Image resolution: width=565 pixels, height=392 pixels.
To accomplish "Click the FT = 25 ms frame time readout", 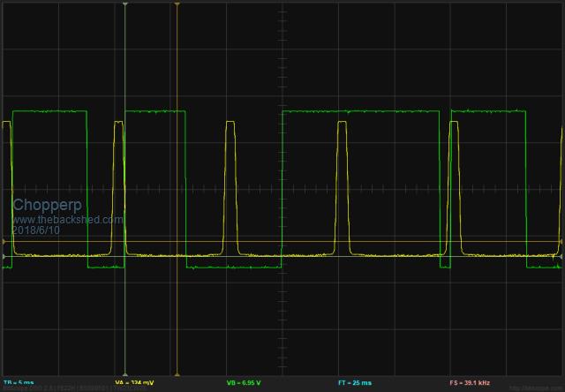I will [354, 384].
